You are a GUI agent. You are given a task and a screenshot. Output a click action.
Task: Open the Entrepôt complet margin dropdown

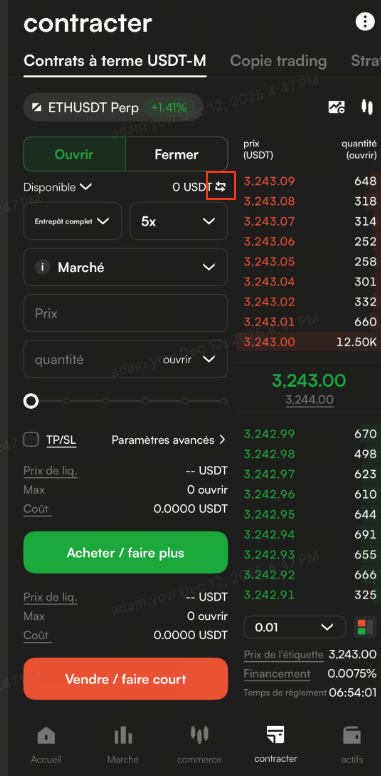coord(72,221)
